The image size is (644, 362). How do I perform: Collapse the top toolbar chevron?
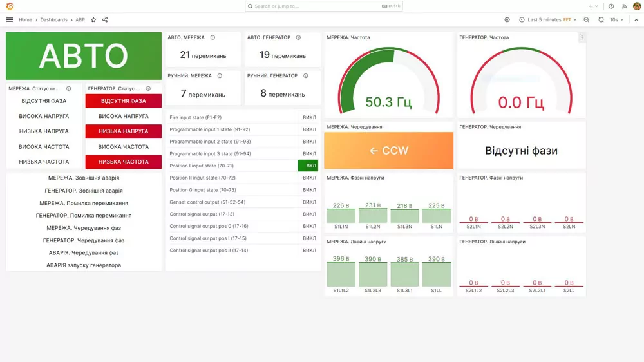636,20
